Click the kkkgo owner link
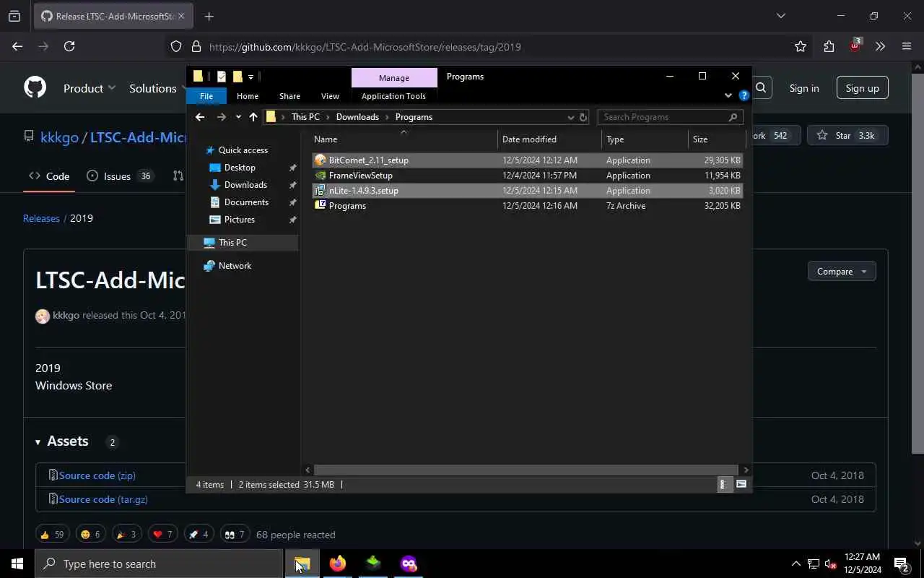924x578 pixels. click(x=59, y=137)
